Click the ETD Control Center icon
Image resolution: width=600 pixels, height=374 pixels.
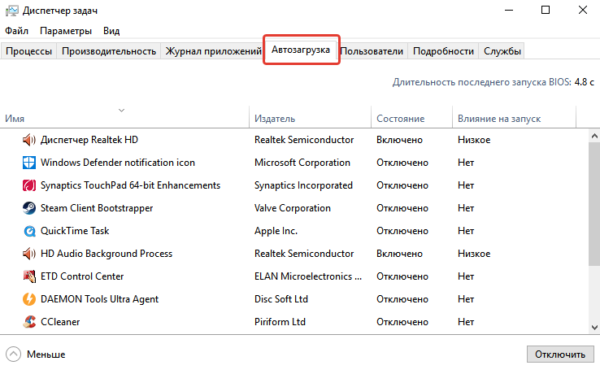pyautogui.click(x=29, y=276)
